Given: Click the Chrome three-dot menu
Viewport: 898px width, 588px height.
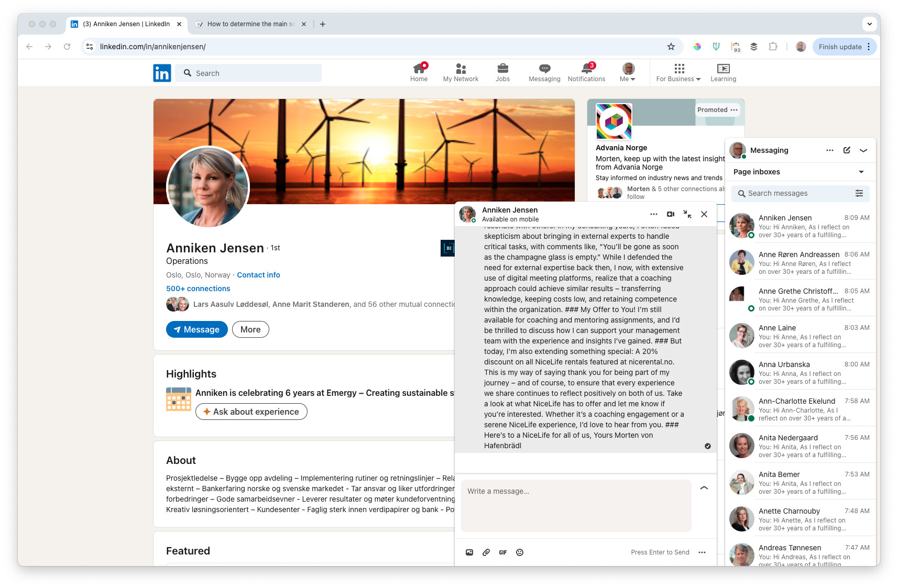Looking at the screenshot, I should (x=869, y=47).
